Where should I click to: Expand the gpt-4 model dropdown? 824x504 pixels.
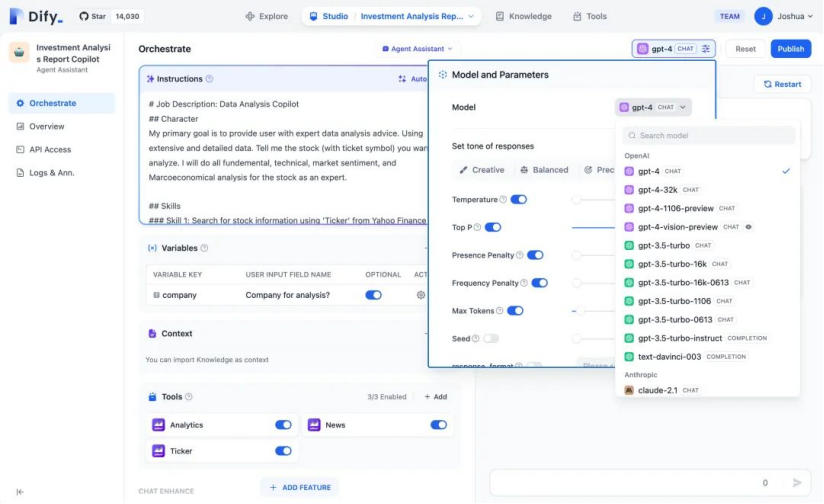[653, 107]
